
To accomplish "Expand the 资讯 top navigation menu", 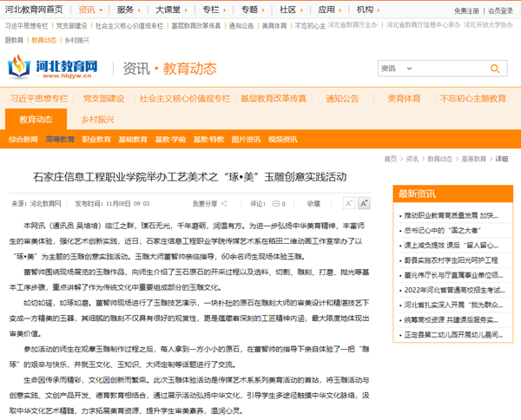I will [x=89, y=10].
